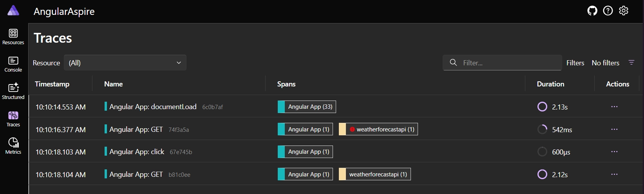
Task: Click the 2.12s duration circle indicator
Action: coord(542,174)
